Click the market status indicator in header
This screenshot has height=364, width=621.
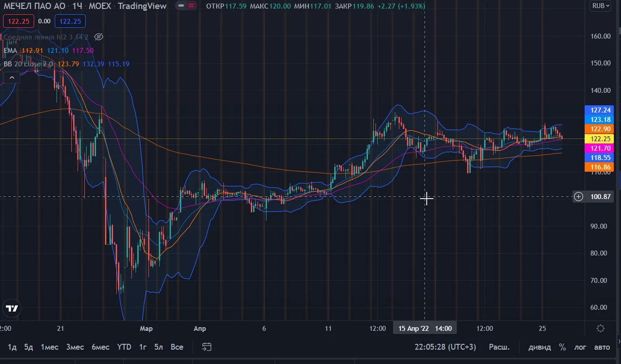point(186,6)
